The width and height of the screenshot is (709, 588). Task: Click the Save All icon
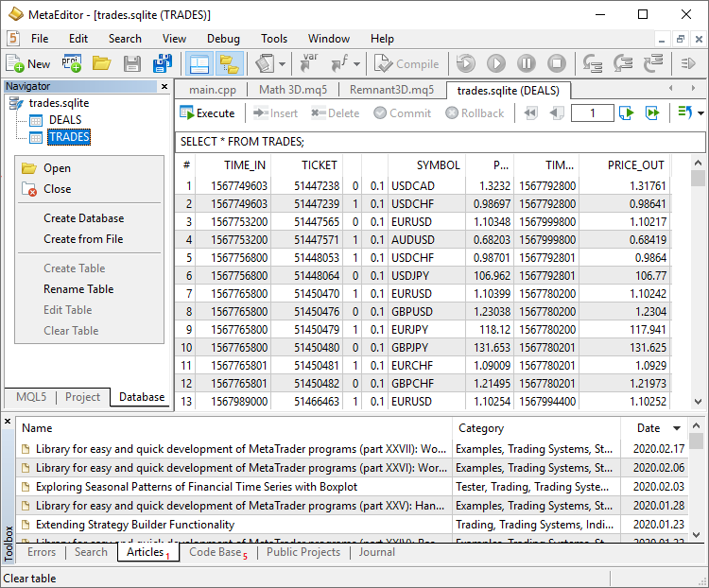(163, 63)
